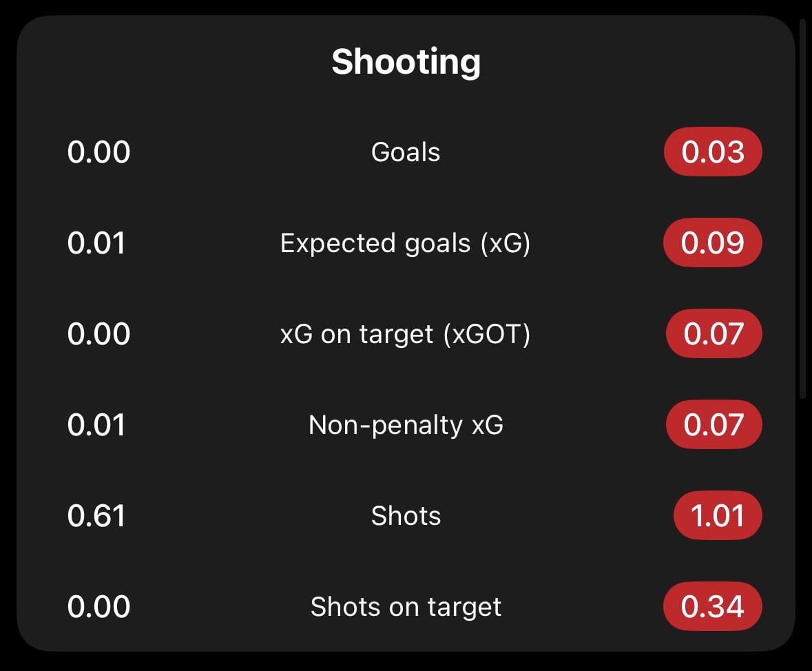Tap the red 0.07 xGOT badge
This screenshot has width=812, height=671.
714,333
